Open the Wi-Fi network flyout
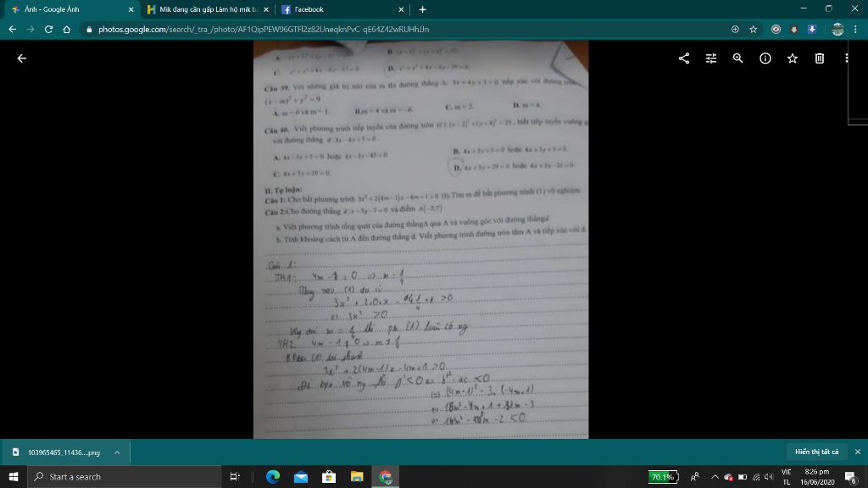Screen dimensions: 868x488 click(756, 476)
